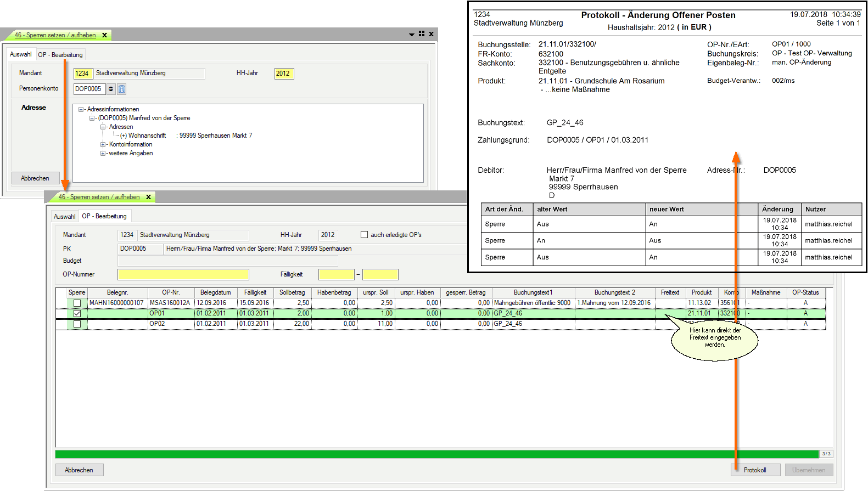Expand the 'weitere Angaben' tree node
The image size is (868, 491).
pyautogui.click(x=103, y=153)
